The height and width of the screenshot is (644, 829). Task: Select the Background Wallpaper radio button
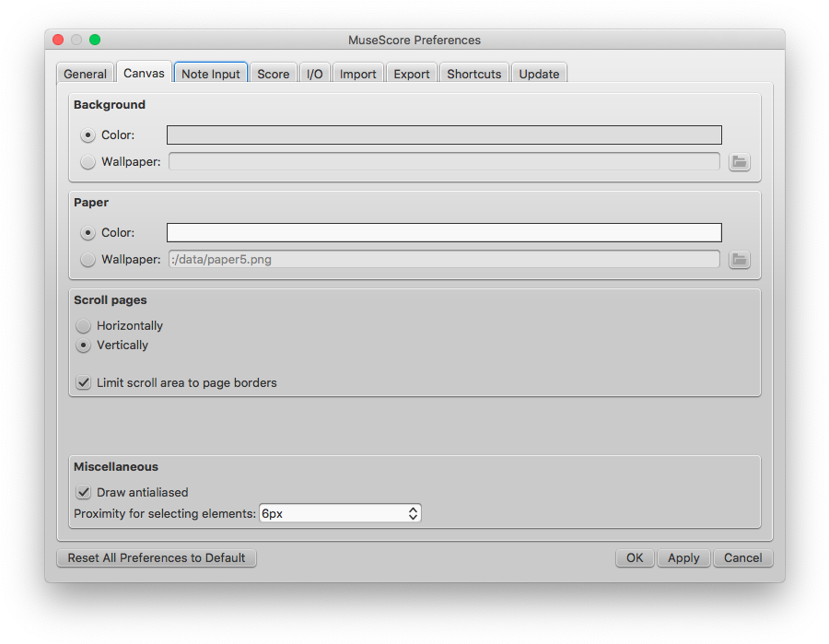(x=88, y=162)
